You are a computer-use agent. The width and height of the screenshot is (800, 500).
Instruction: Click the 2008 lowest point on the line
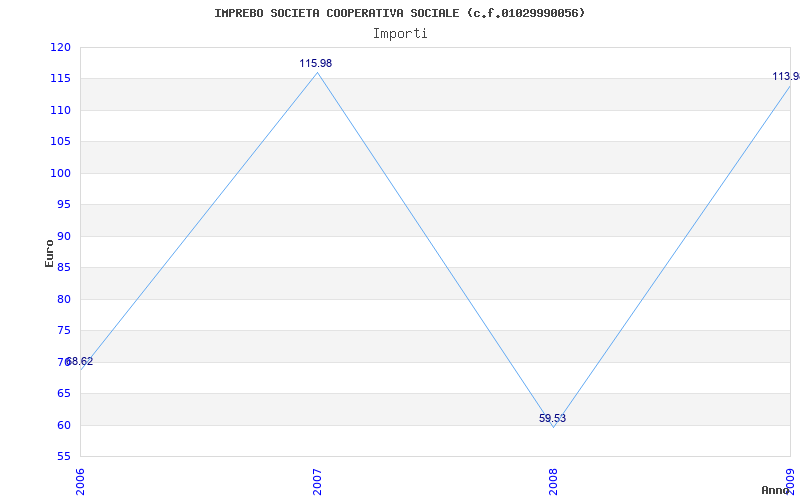(x=554, y=428)
